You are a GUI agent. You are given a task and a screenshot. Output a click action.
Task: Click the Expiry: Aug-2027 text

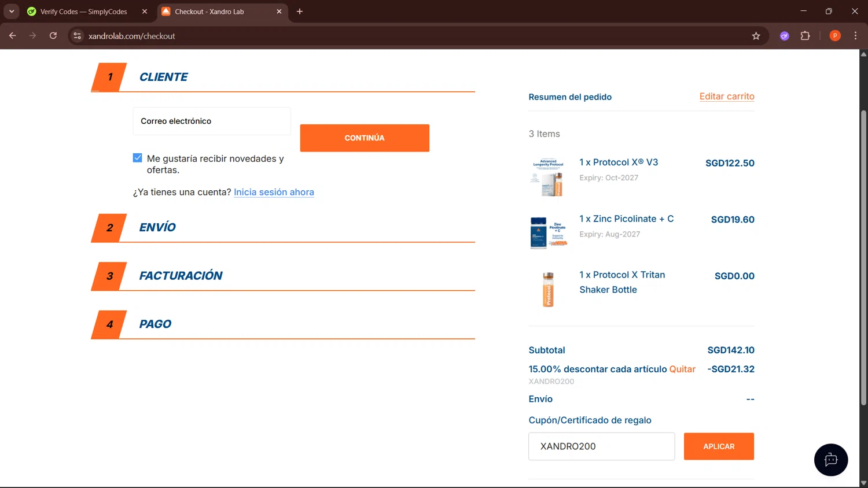[610, 234]
